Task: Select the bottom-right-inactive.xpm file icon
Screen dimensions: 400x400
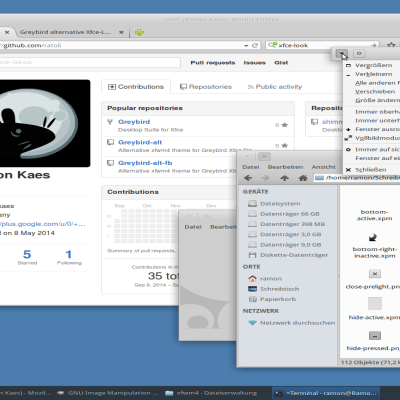Action: tap(373, 237)
